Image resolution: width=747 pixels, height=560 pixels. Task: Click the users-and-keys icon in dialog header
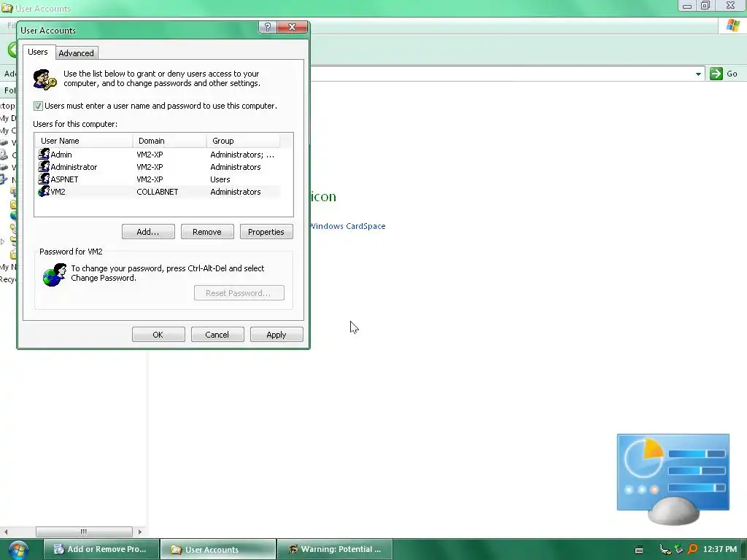point(44,79)
